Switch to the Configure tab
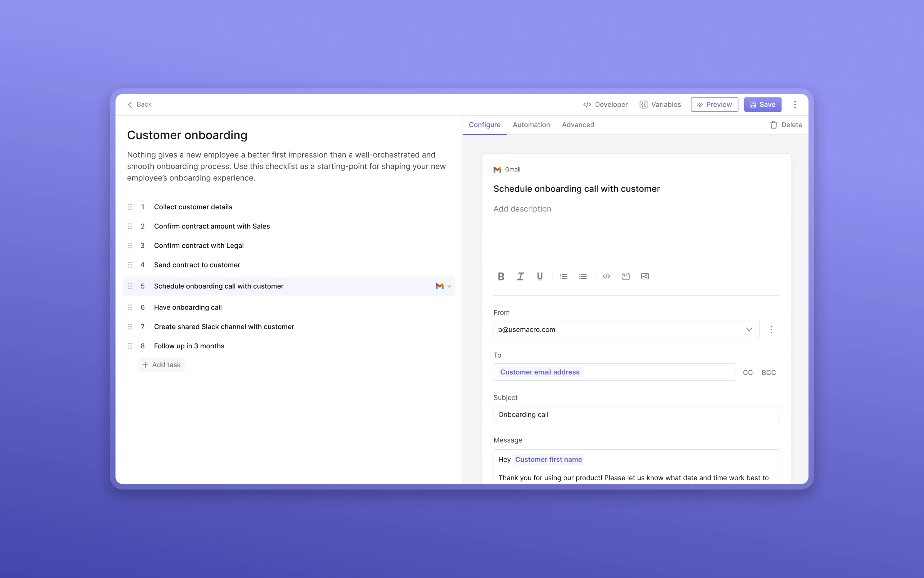 coord(485,125)
